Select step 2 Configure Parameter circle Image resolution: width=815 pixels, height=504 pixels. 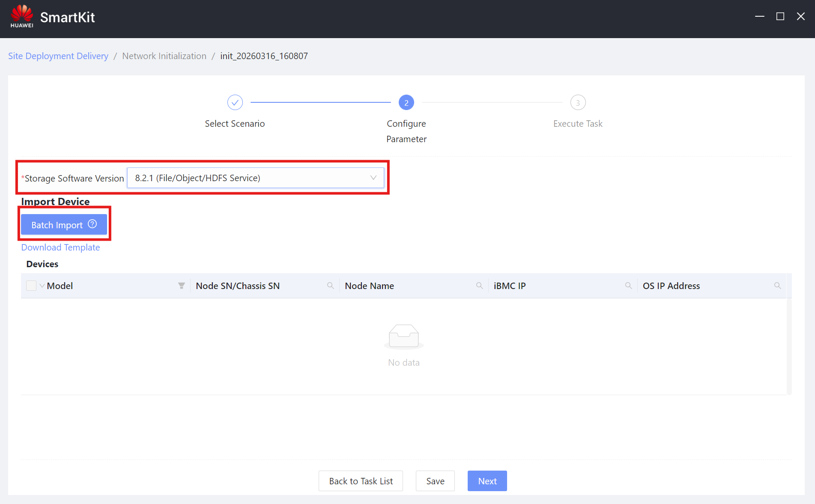pyautogui.click(x=406, y=103)
